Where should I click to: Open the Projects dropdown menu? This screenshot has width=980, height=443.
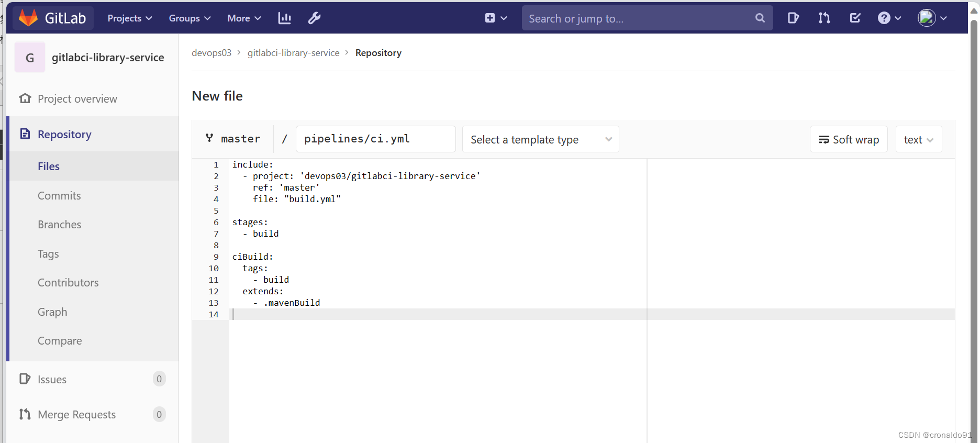tap(130, 18)
